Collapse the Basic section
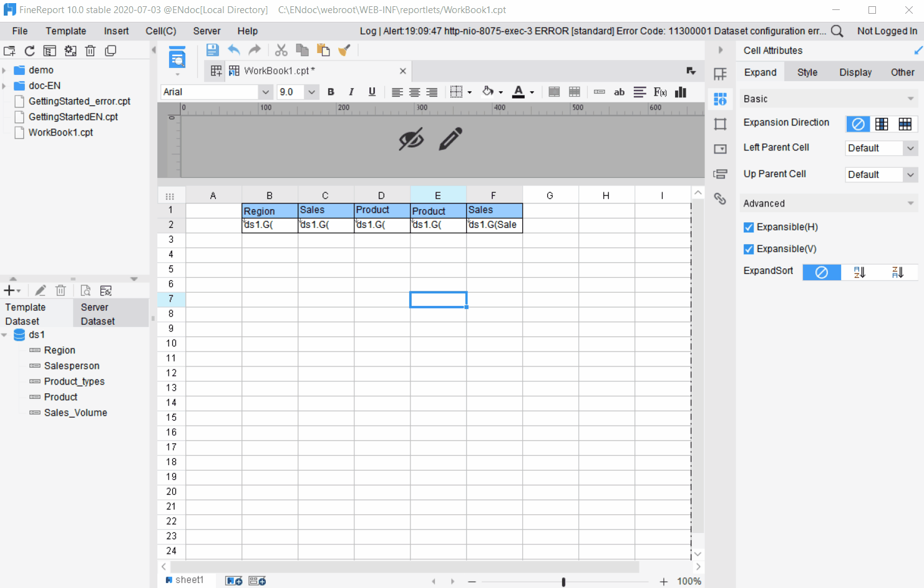 tap(910, 99)
